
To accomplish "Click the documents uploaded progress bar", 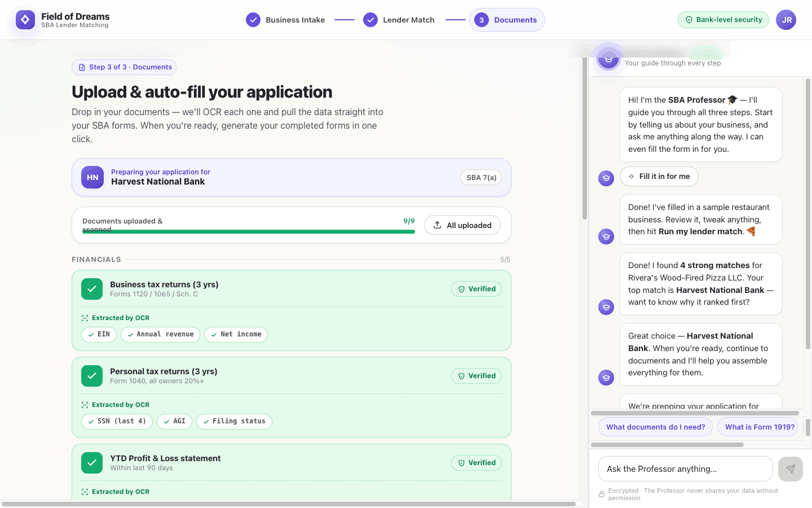I will (249, 231).
